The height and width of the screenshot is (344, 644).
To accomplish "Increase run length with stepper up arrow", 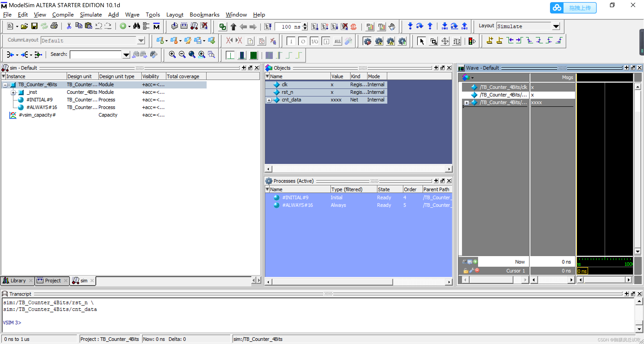I will pos(305,24).
